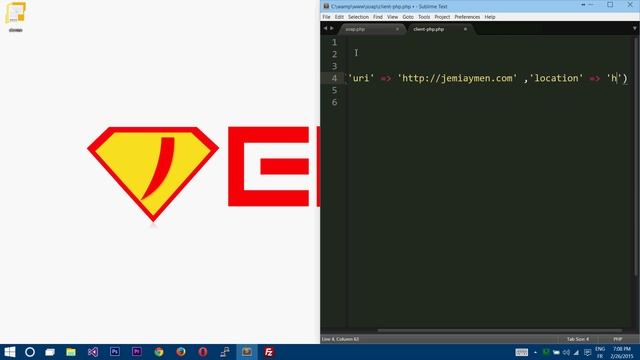Image resolution: width=640 pixels, height=360 pixels.
Task: Open touch keyboard from system tray
Action: [521, 352]
